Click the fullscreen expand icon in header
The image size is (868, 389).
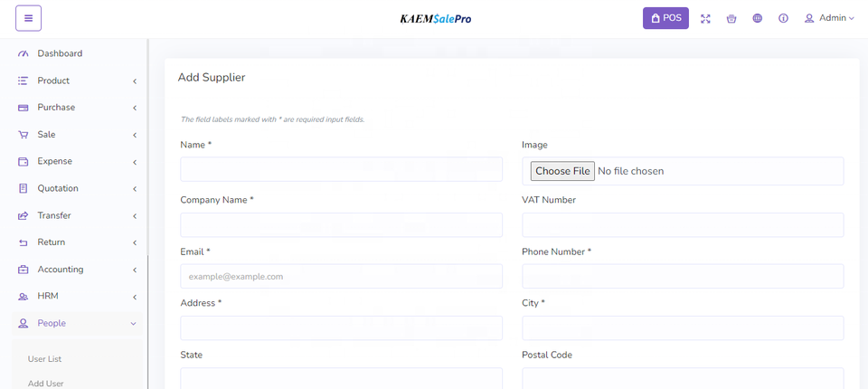705,18
